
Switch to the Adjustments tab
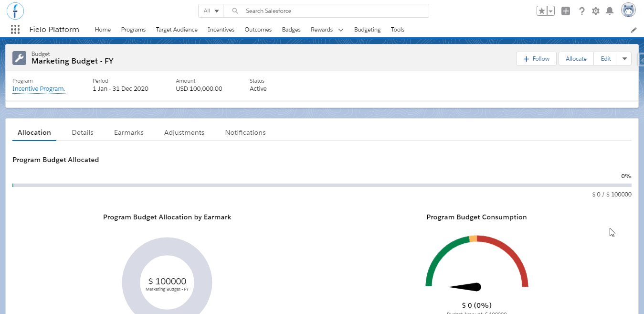(184, 132)
